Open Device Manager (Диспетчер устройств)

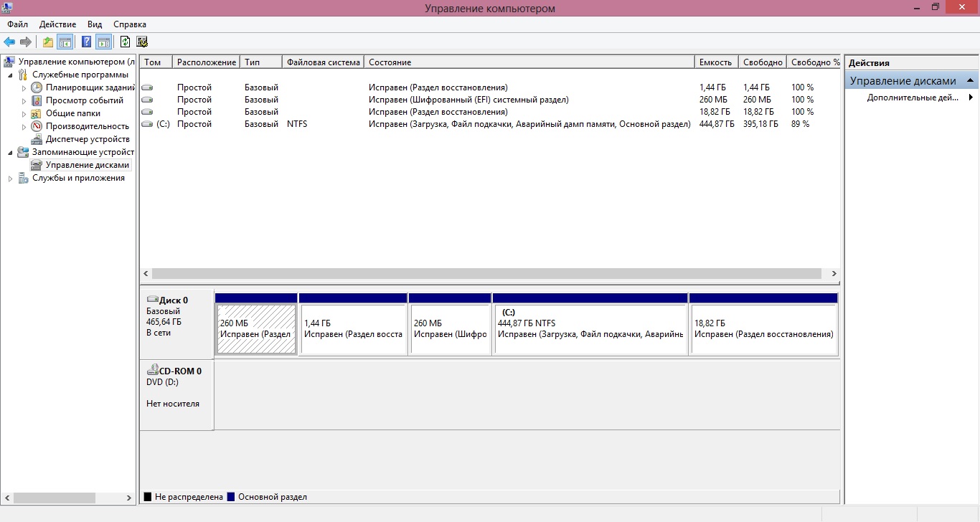(x=87, y=139)
